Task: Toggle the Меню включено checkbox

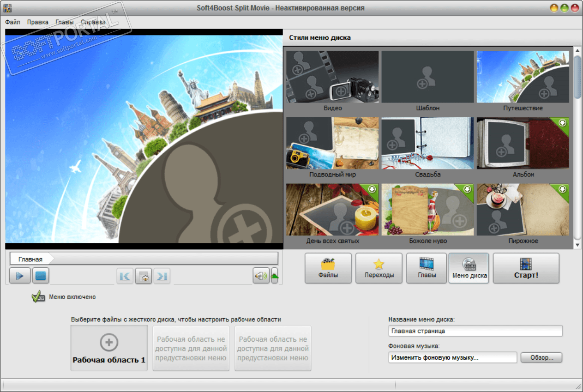Action: [38, 297]
